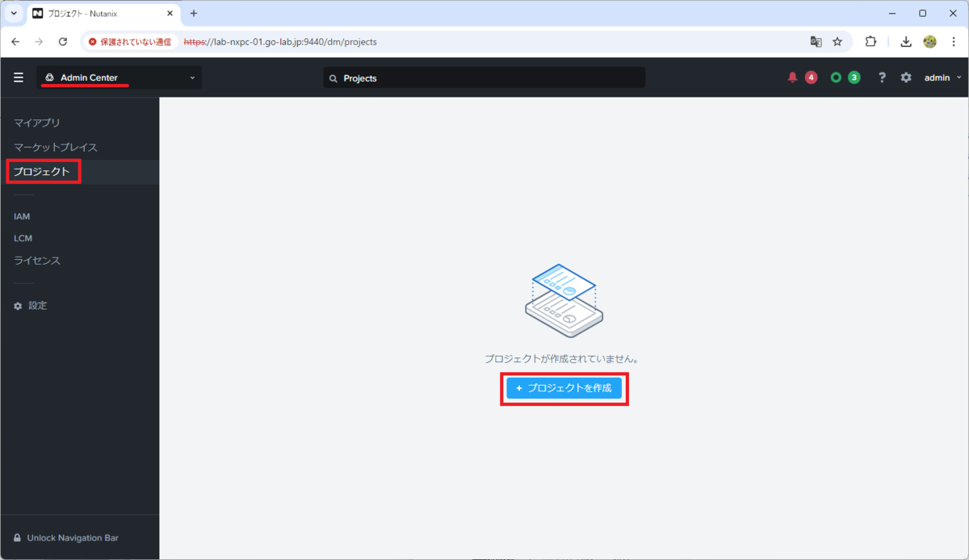
Task: Go to マイアプリ in the sidebar
Action: point(36,123)
